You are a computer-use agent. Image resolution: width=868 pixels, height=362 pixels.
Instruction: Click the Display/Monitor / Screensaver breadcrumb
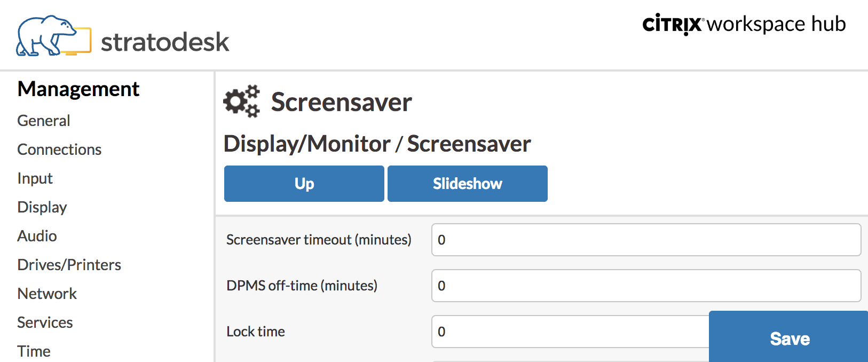pyautogui.click(x=377, y=144)
